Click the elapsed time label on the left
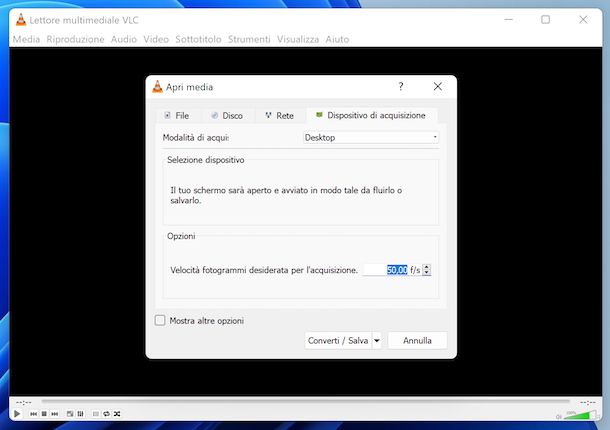Viewport: 610px width, 430px height. pyautogui.click(x=24, y=402)
